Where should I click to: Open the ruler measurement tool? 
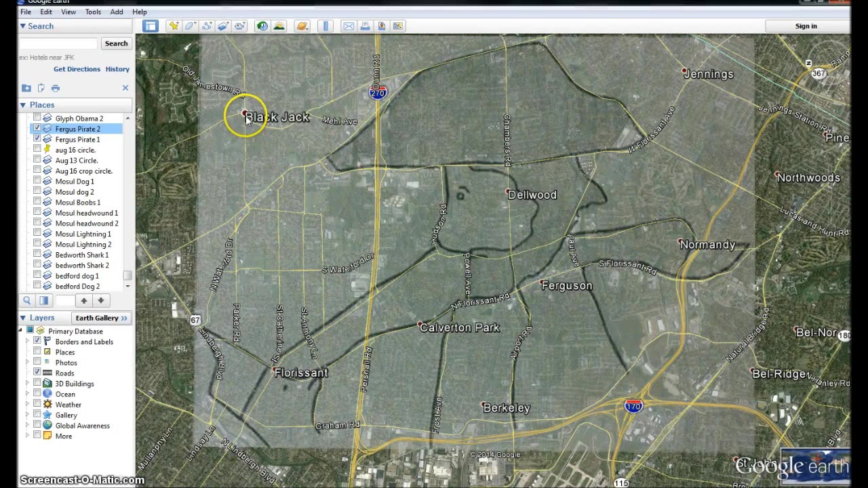pyautogui.click(x=325, y=26)
